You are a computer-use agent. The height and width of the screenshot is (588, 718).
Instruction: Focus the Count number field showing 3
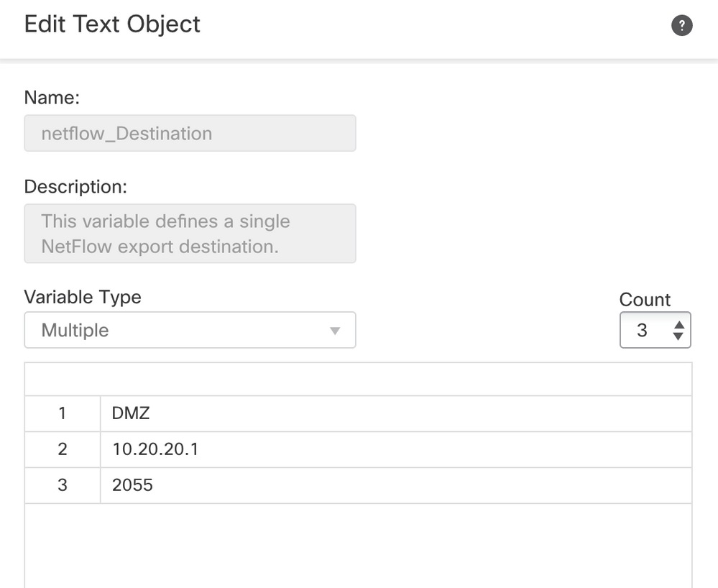pos(643,330)
